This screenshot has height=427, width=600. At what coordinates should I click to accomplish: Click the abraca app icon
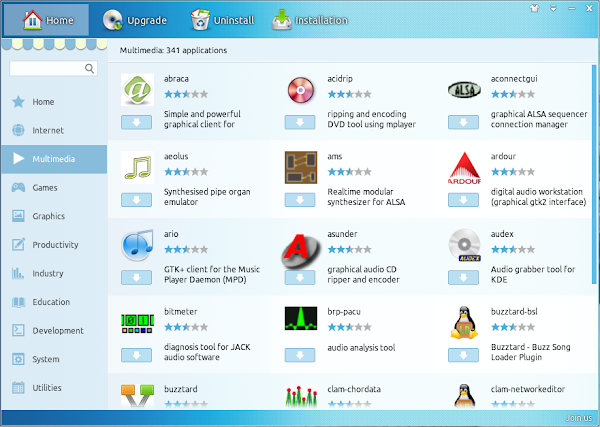pos(137,90)
